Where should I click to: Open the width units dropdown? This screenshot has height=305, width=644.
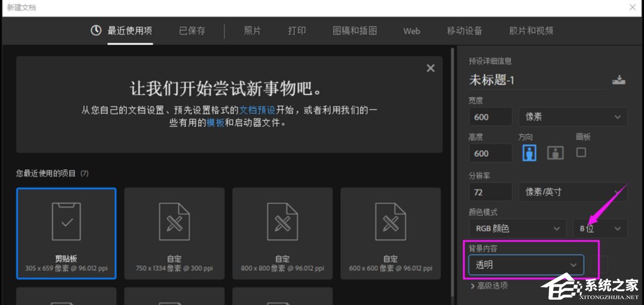573,117
